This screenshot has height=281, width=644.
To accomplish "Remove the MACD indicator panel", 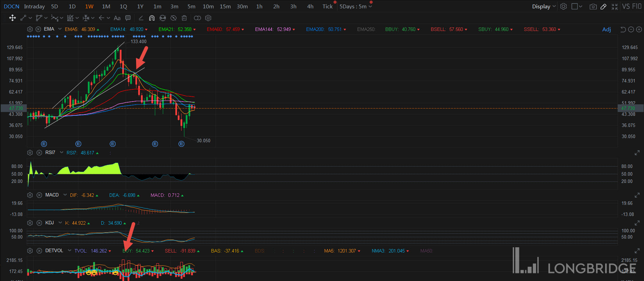I will (x=39, y=195).
